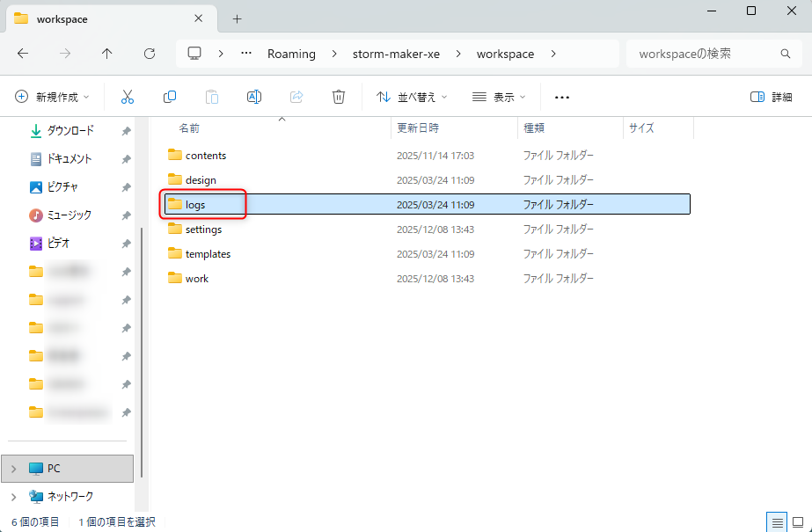Click the workspace search field
Viewport: 812px width, 532px height.
[x=704, y=54]
